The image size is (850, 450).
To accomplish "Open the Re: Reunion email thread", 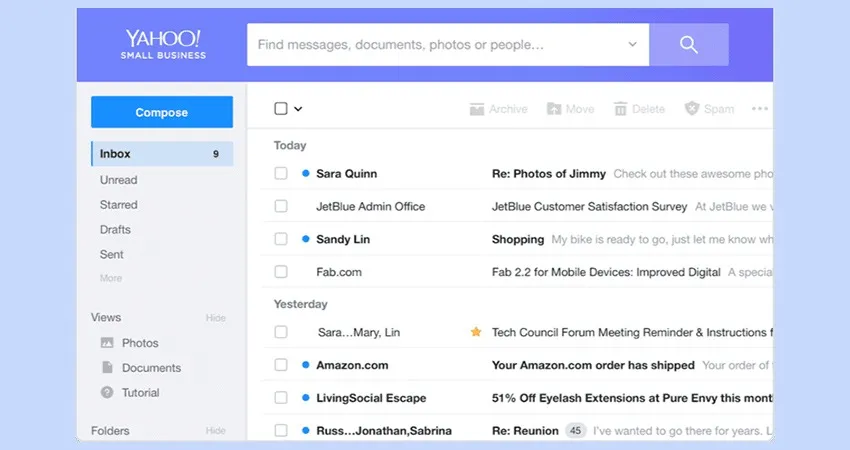I will pyautogui.click(x=525, y=431).
